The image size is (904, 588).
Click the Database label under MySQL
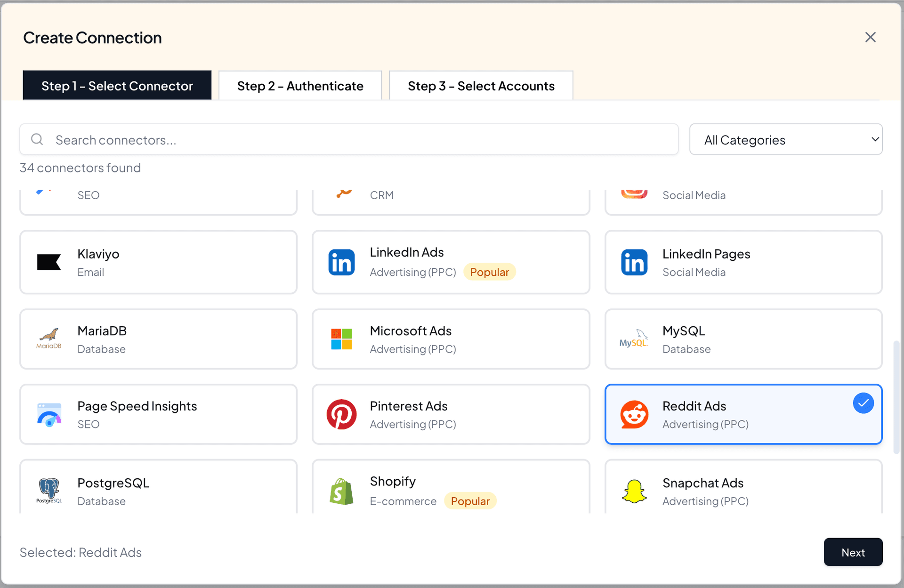686,349
